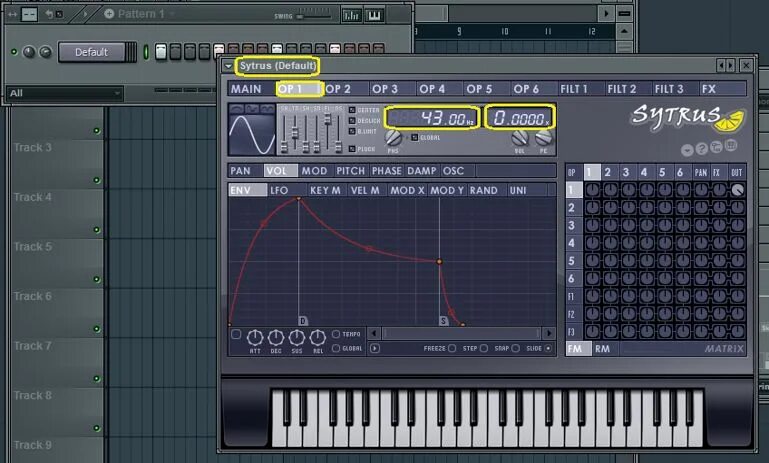
Task: Select the MOD X tab
Action: click(408, 190)
